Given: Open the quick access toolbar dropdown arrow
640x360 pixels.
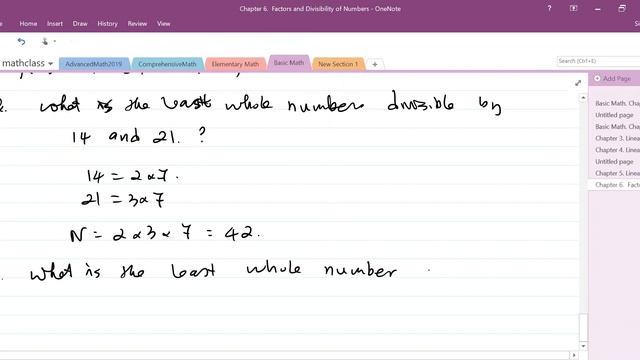Looking at the screenshot, I should click(55, 41).
